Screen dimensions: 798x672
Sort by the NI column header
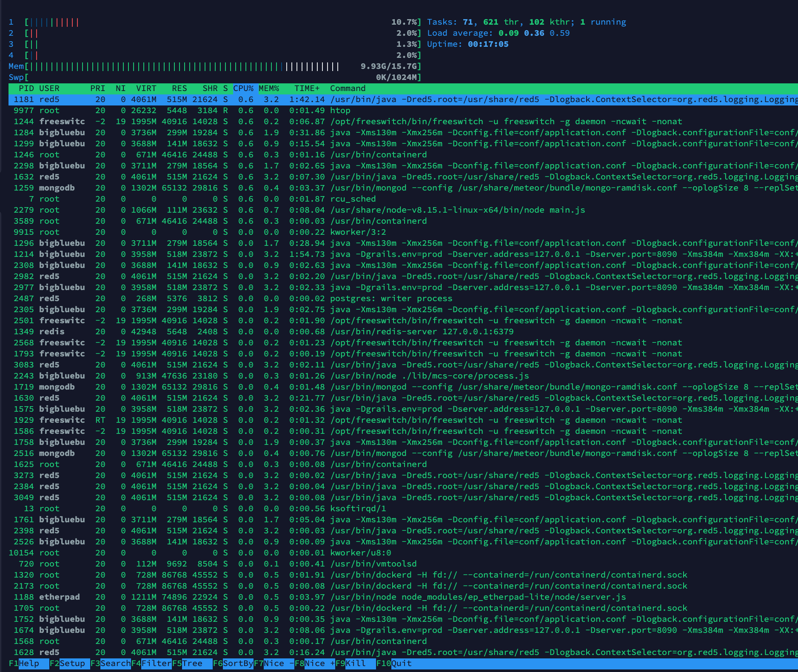tap(120, 88)
